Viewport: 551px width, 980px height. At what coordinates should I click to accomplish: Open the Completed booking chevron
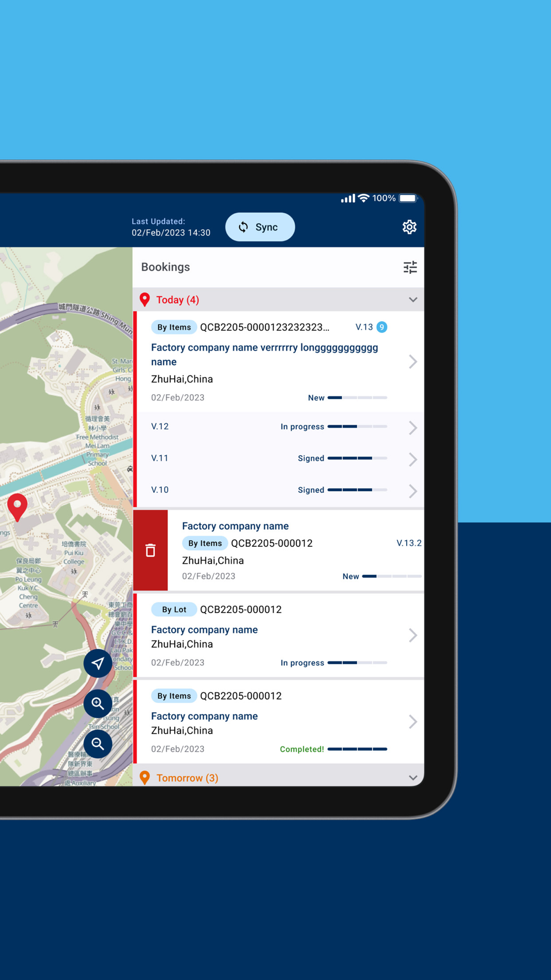[413, 721]
